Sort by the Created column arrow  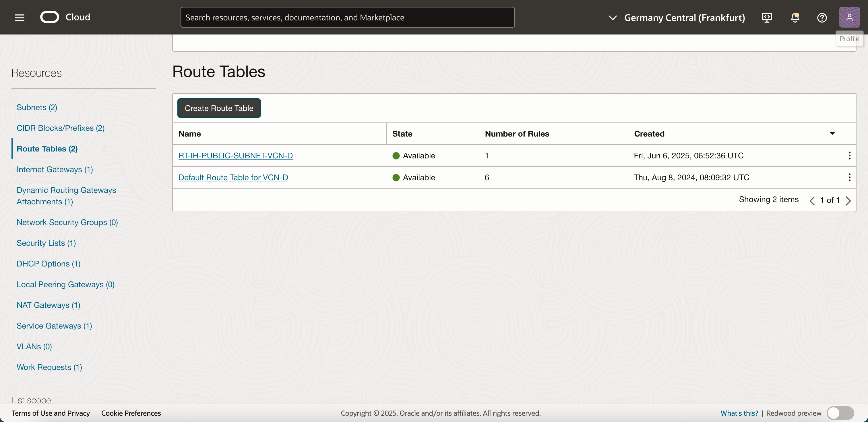[x=832, y=134]
